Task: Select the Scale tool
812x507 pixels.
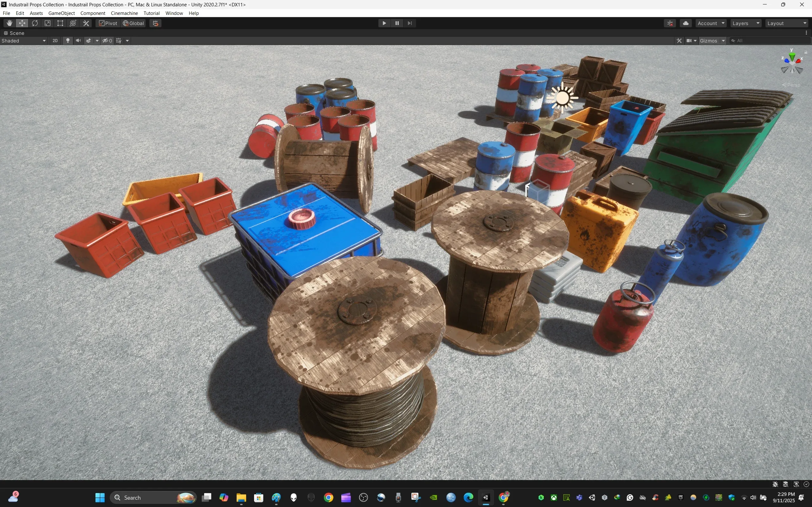Action: pos(47,23)
